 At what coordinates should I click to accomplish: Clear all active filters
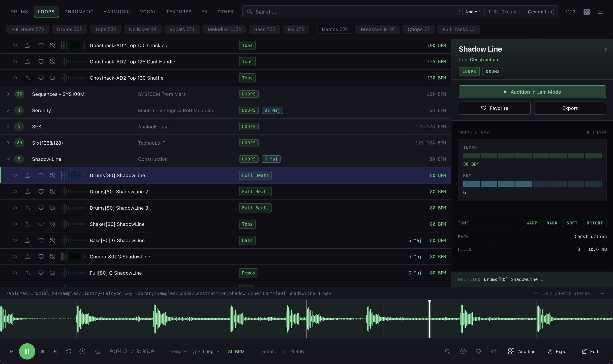click(541, 12)
